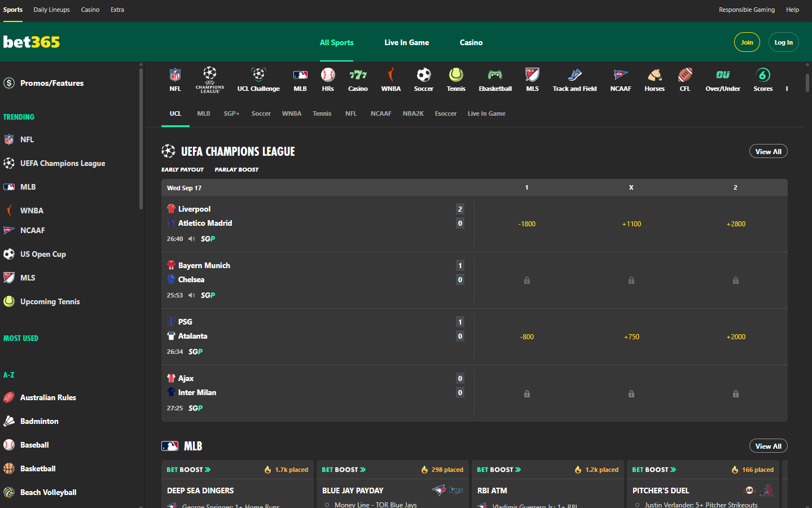Open the Daily Lineups menu
Screen dimensions: 812x508
pos(51,10)
